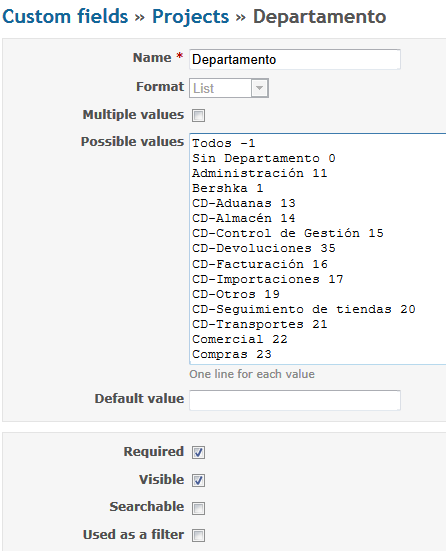This screenshot has width=446, height=551.
Task: Click the Comercial 22 line
Action: [x=240, y=339]
